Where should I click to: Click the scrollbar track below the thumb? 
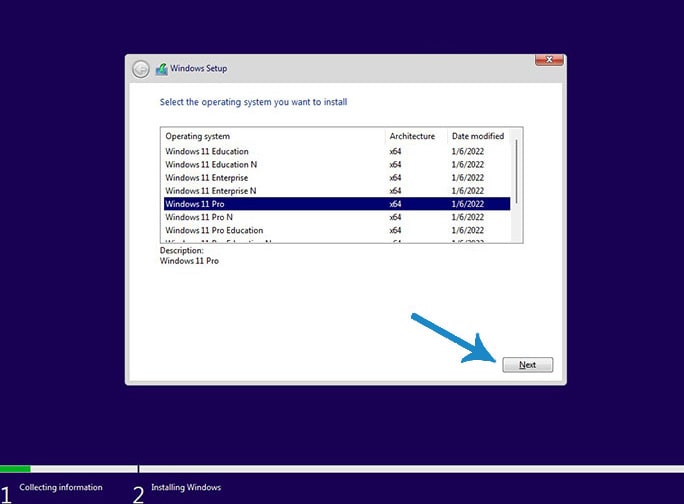coord(516,225)
